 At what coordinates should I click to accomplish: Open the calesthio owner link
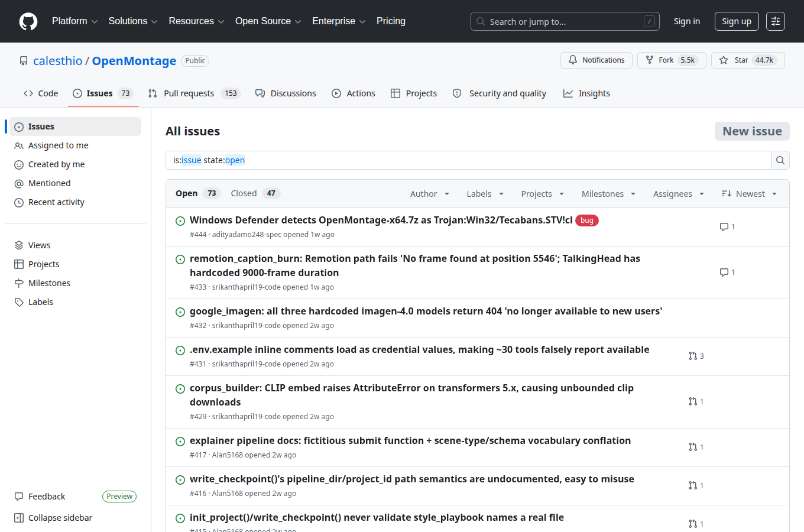(58, 61)
